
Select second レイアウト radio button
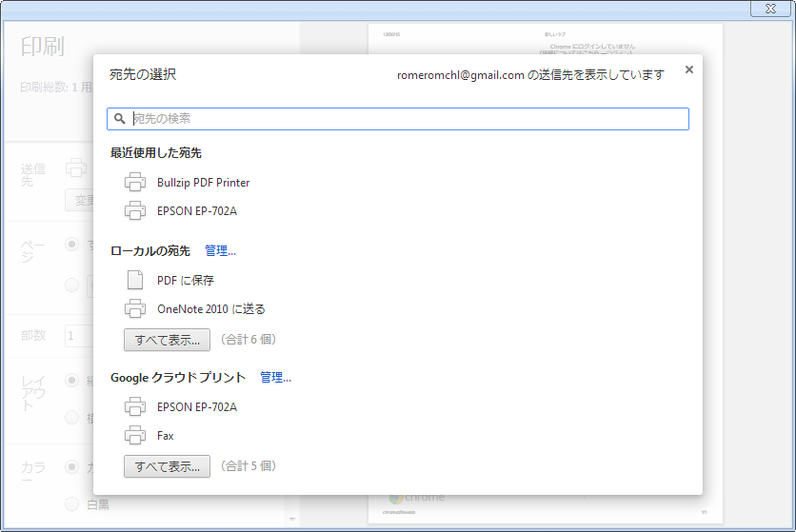pos(72,418)
